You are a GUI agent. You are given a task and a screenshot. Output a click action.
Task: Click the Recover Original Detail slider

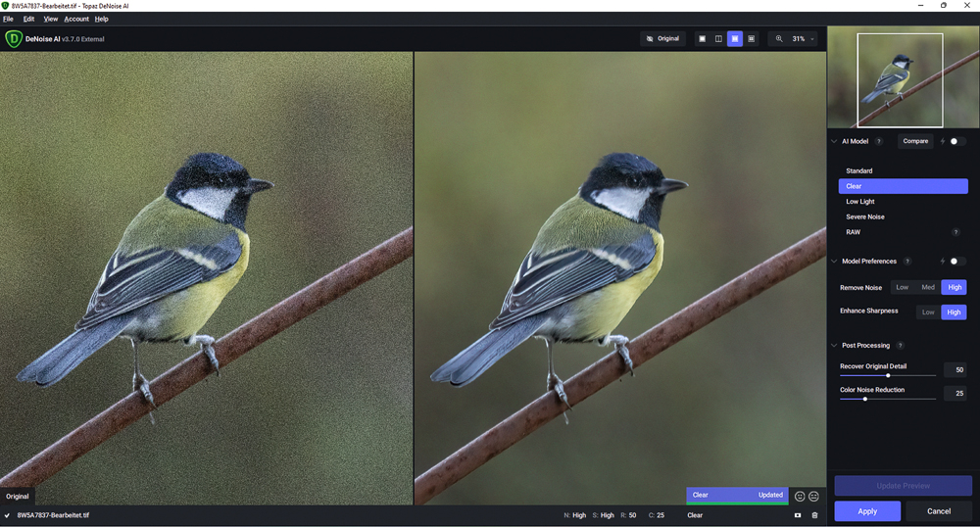[x=888, y=375]
